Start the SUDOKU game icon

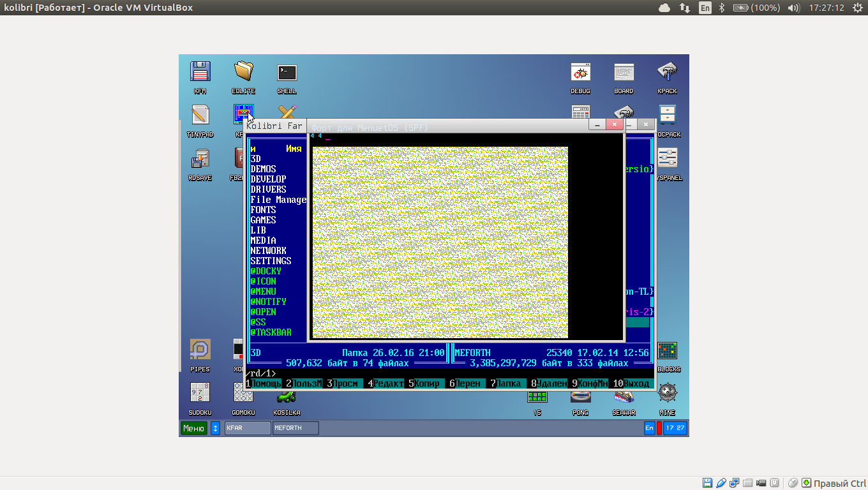click(x=200, y=394)
